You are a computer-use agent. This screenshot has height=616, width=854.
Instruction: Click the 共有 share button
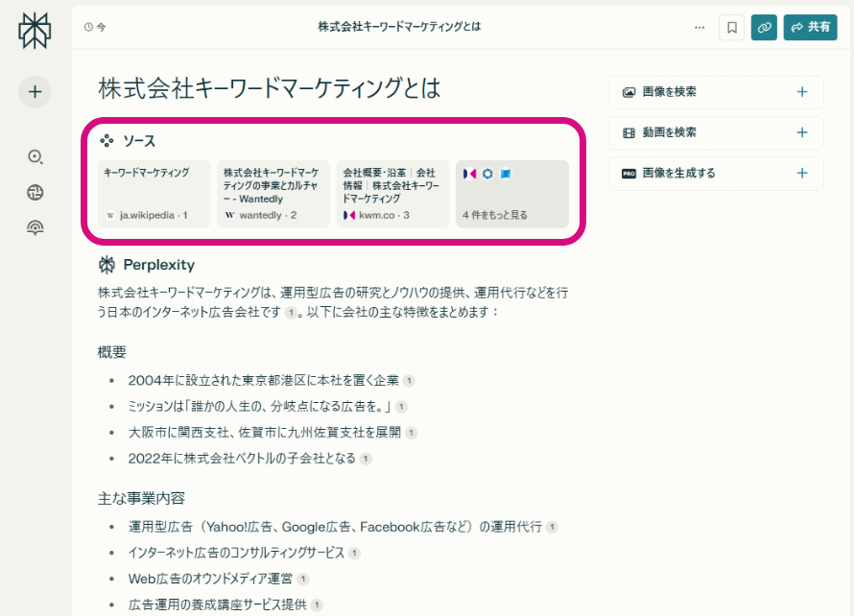811,27
